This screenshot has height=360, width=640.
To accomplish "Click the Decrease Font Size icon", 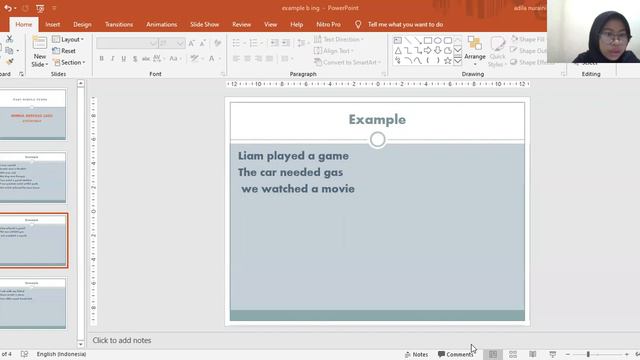I will click(203, 43).
